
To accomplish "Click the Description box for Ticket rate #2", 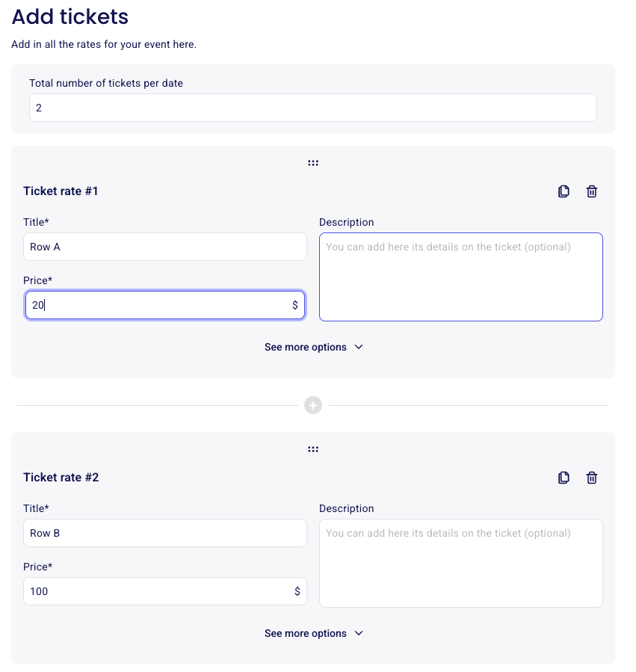I will pos(460,563).
